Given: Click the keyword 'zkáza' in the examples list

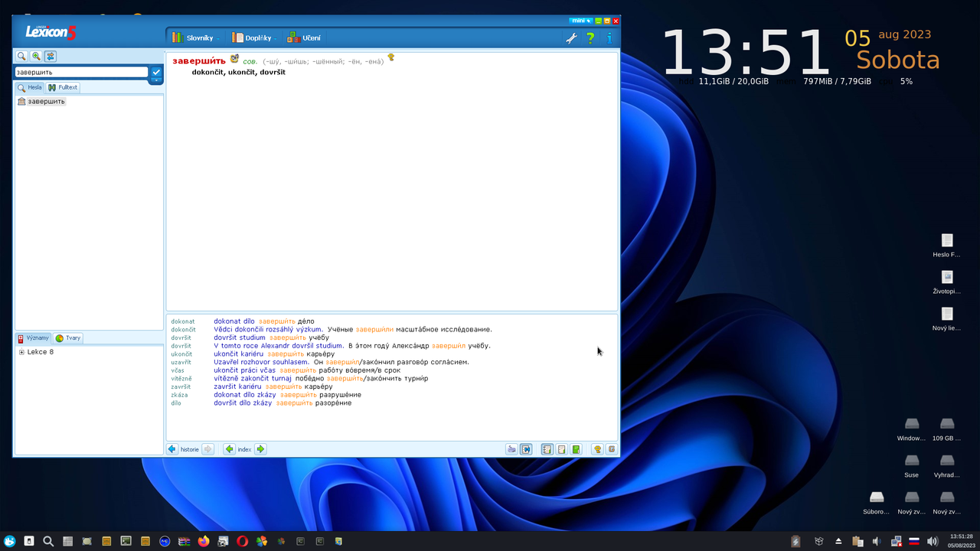Looking at the screenshot, I should click(x=179, y=395).
